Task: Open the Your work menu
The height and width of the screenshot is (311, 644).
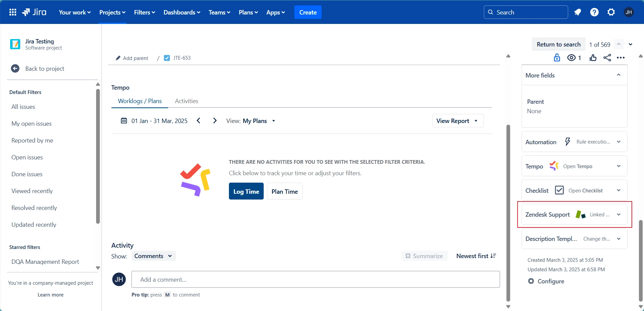Action: click(75, 12)
